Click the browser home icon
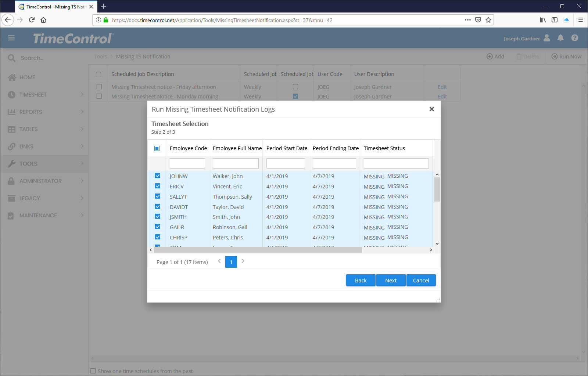Screen dimensions: 588x376 43,20
